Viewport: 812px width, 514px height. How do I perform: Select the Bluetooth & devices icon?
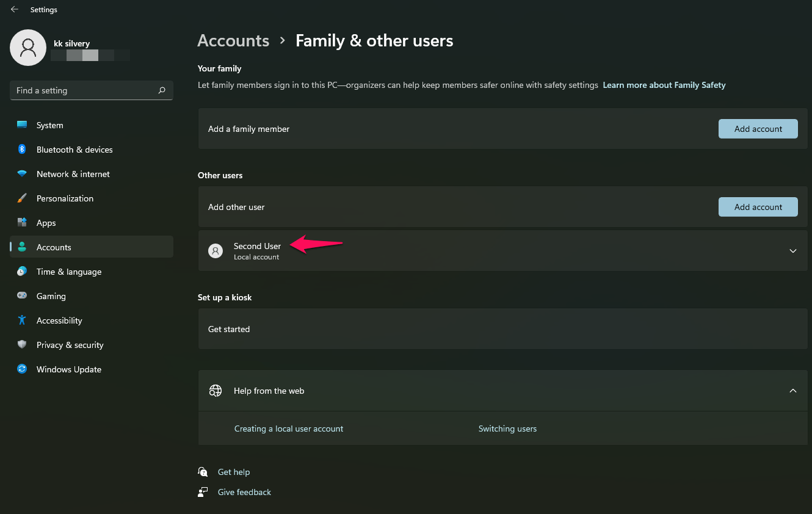click(22, 149)
